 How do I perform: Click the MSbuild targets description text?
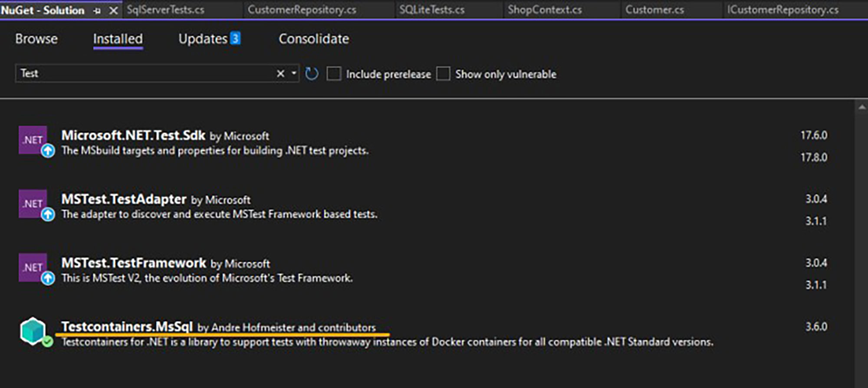(x=215, y=151)
